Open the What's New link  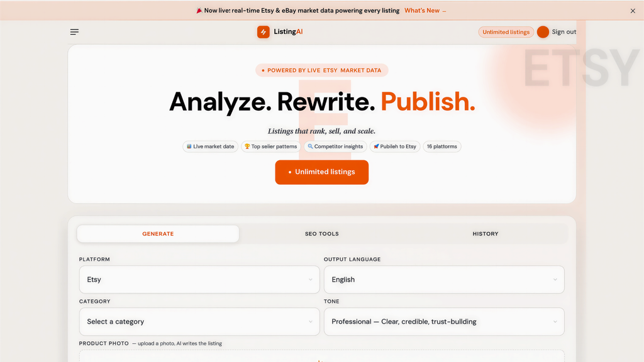425,11
